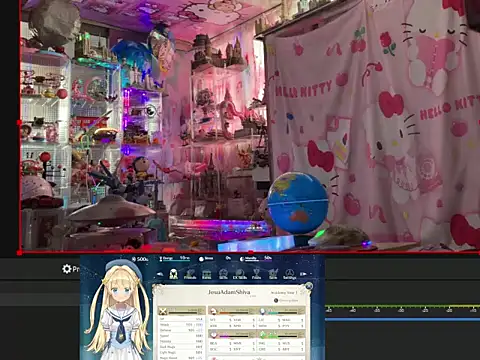
Task: Click the character name JesuaAdamShiva
Action: point(229,292)
